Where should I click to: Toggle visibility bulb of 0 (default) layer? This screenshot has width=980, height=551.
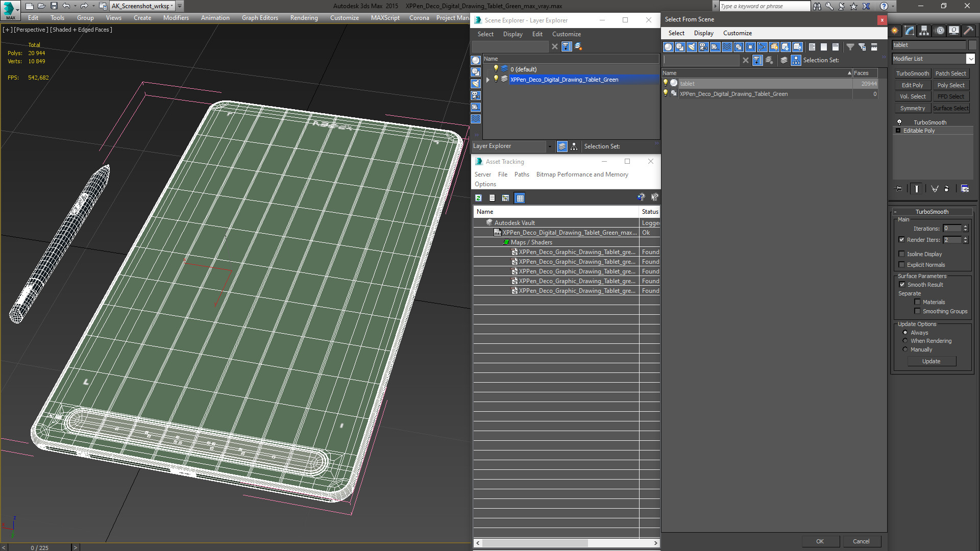tap(496, 69)
